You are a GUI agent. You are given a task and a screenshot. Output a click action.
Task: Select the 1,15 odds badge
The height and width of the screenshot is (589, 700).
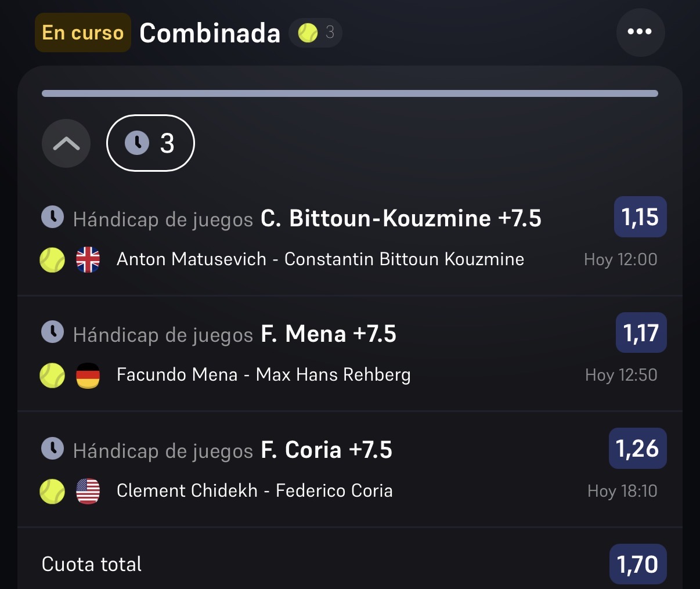[640, 217]
